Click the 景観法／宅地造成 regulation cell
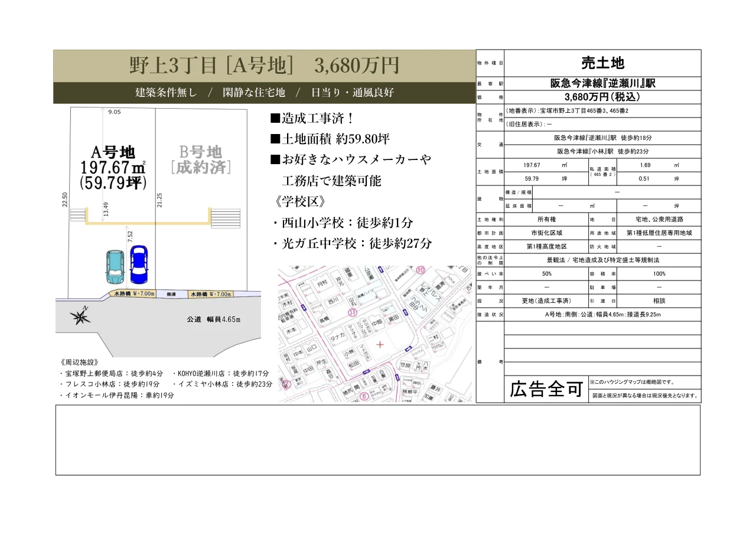The height and width of the screenshot is (535, 756). click(602, 260)
